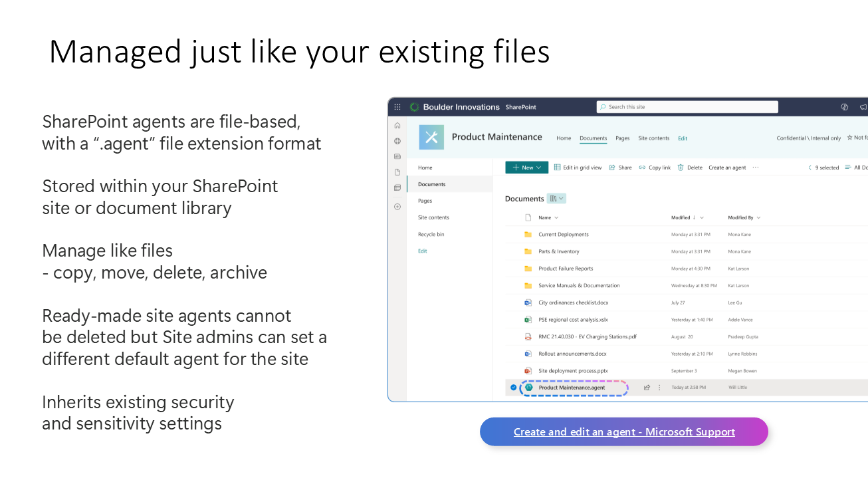Viewport: 868px width, 488px height.
Task: Click the PDF icon for RMC 21.40.030
Action: [528, 336]
